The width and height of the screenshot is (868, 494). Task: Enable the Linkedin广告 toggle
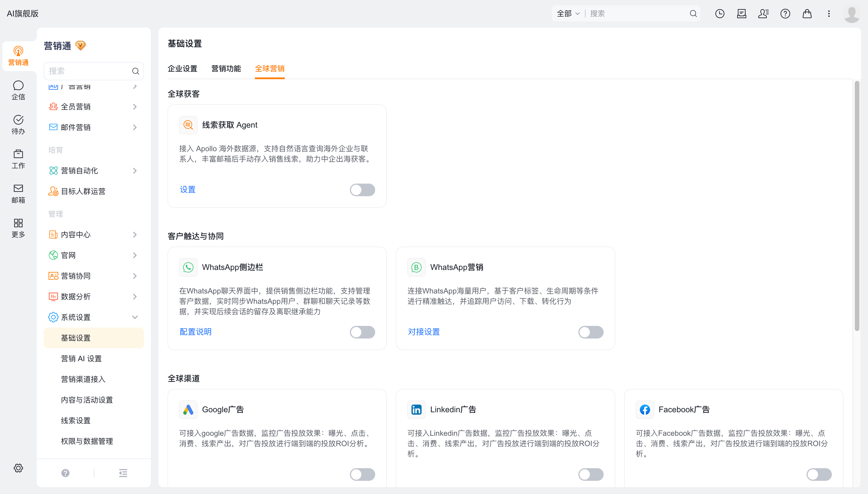click(x=591, y=474)
